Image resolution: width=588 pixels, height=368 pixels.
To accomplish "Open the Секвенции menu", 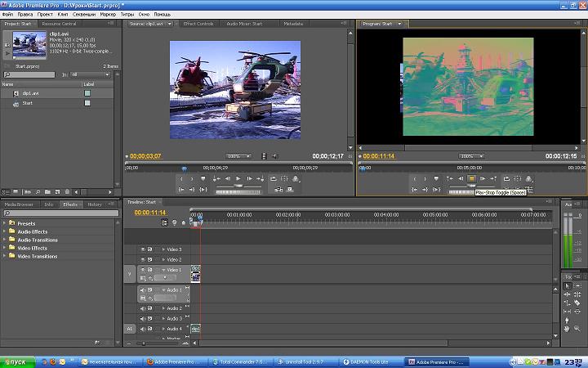I will pos(85,14).
